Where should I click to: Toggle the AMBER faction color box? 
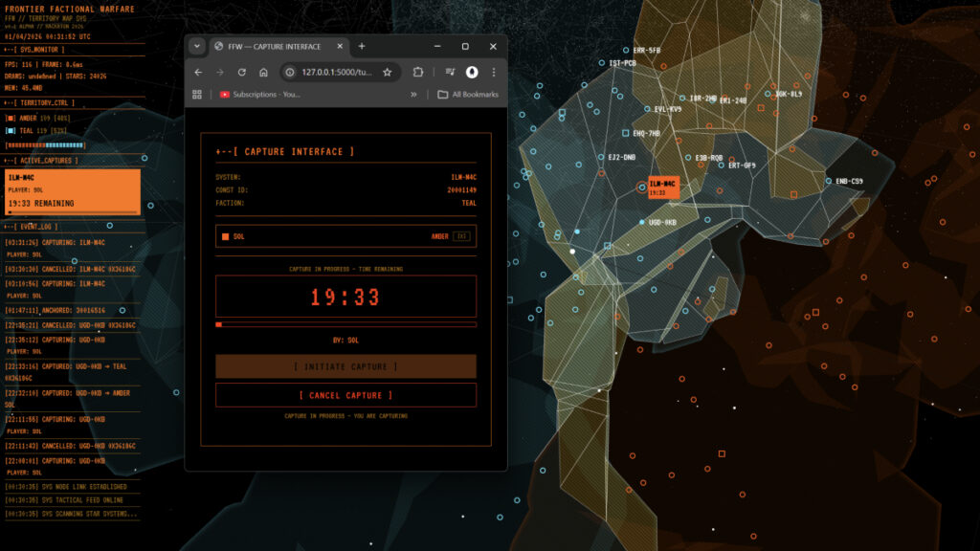(11, 118)
